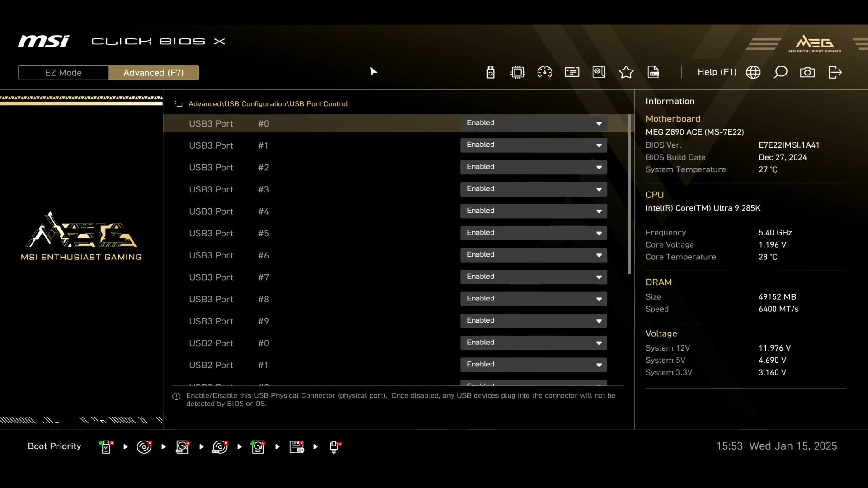Take a screenshot with the camera icon

pyautogui.click(x=807, y=72)
